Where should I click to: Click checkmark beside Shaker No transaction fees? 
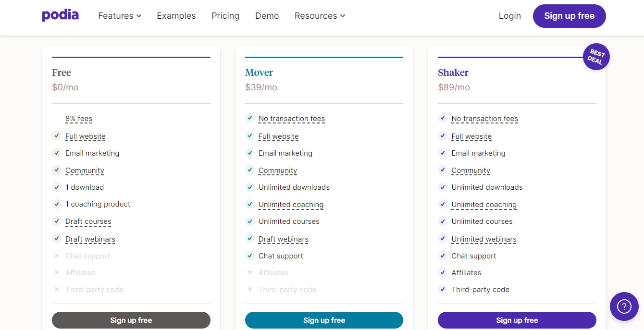pyautogui.click(x=443, y=118)
